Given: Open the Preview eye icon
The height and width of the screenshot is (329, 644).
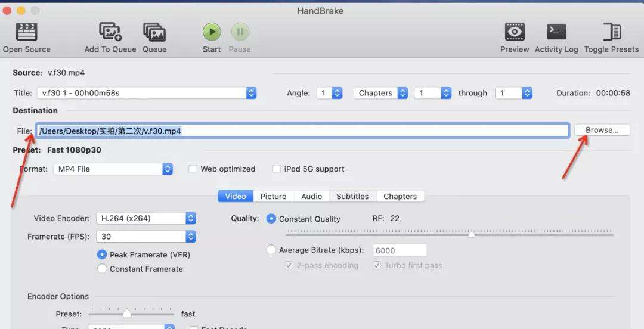Looking at the screenshot, I should [515, 32].
